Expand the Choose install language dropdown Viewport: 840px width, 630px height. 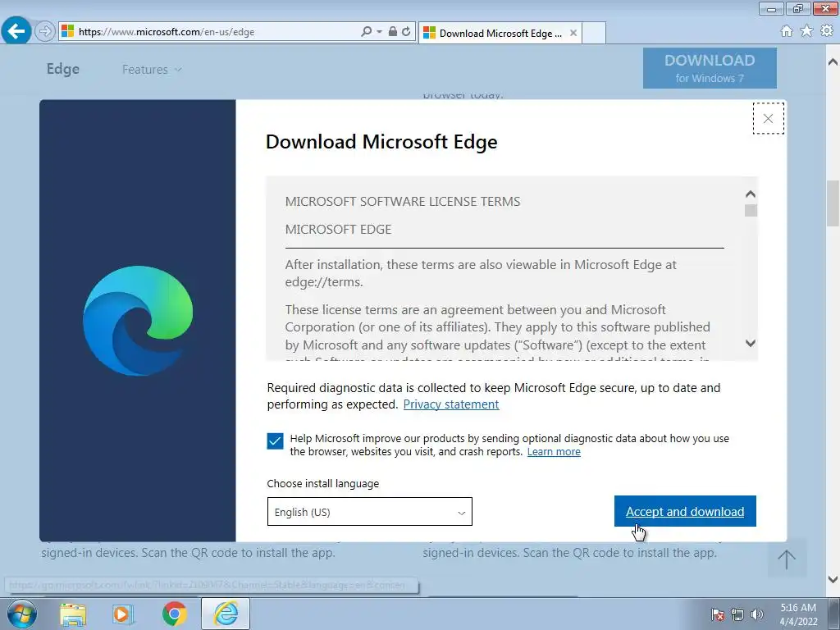370,512
